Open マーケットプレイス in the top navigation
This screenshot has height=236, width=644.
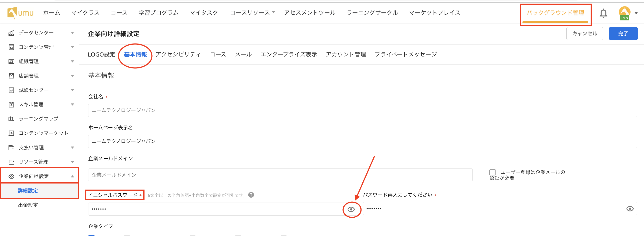point(435,13)
